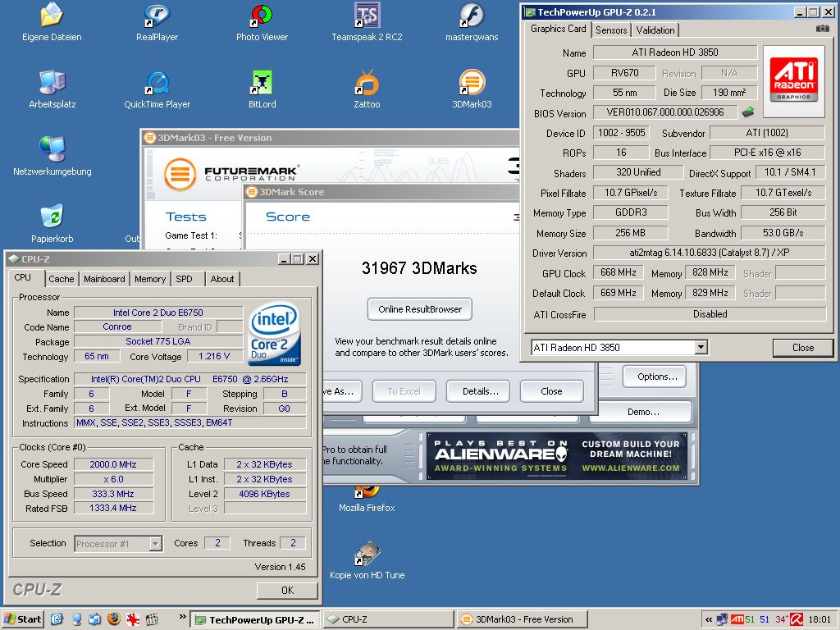Click the CPU name field Intel Core 2 Duo E6750
Viewport: 840px width, 630px height.
pyautogui.click(x=158, y=313)
